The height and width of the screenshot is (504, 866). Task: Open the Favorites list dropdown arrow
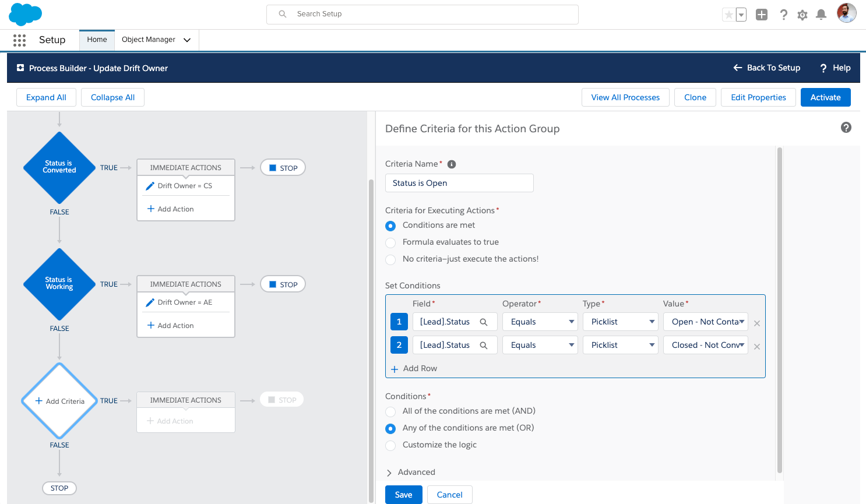741,15
